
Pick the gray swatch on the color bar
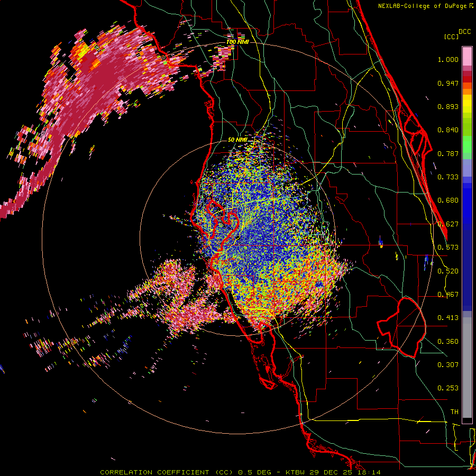[x=467, y=368]
